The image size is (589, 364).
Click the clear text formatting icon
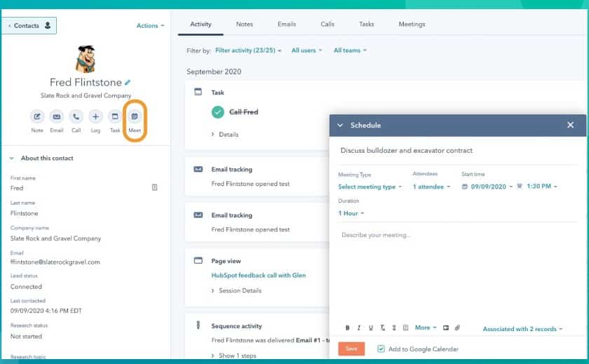click(382, 328)
